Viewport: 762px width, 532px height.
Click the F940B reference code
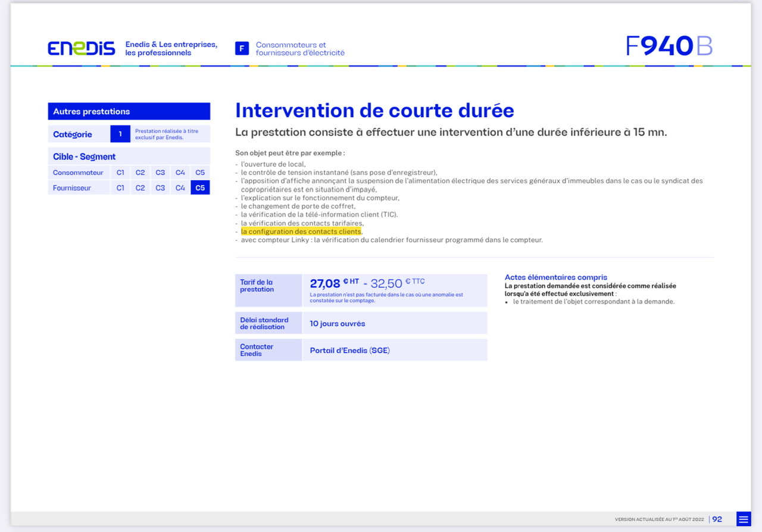[669, 46]
